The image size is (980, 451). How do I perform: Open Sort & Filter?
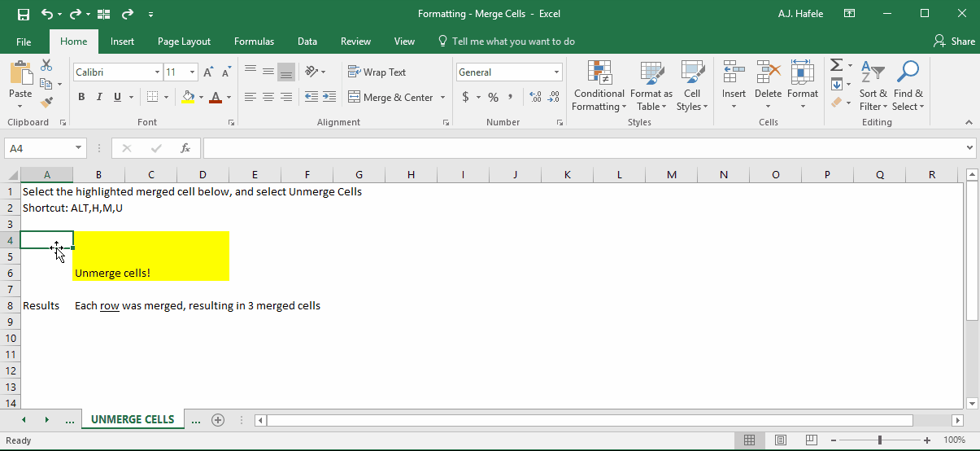click(x=873, y=85)
